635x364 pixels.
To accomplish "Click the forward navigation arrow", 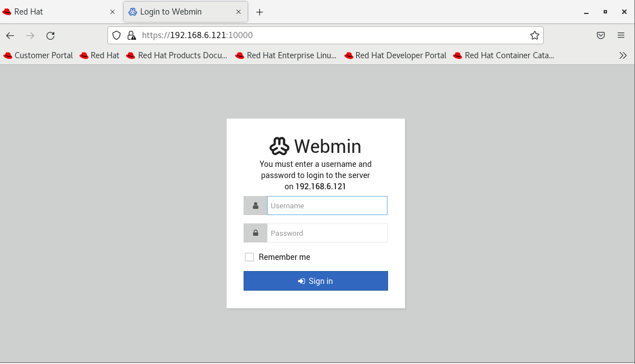I will (30, 36).
